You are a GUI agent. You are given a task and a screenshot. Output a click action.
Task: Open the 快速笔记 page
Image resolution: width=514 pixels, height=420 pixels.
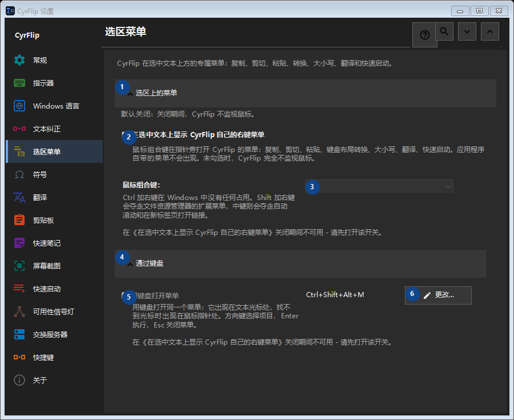[x=54, y=243]
